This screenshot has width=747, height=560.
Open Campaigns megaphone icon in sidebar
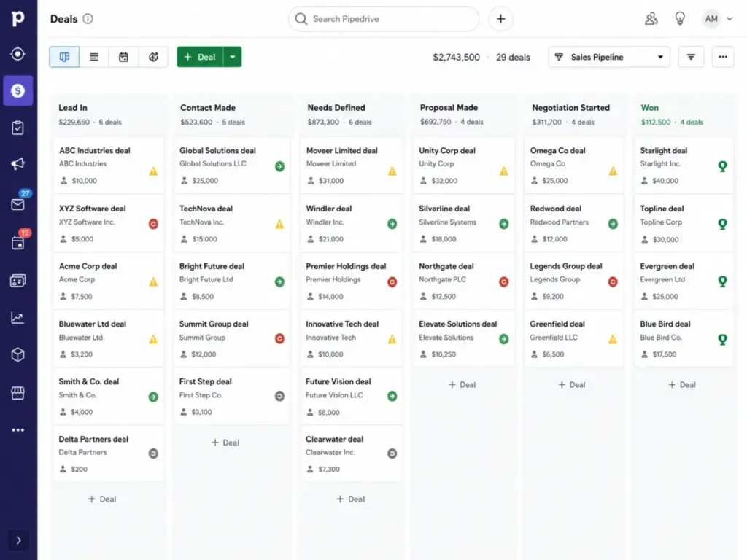click(x=18, y=164)
